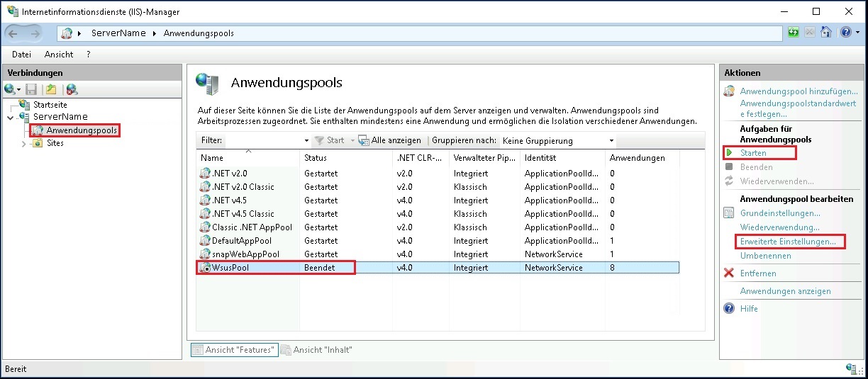The image size is (868, 379).
Task: Open the Ansicht menu
Action: click(59, 54)
